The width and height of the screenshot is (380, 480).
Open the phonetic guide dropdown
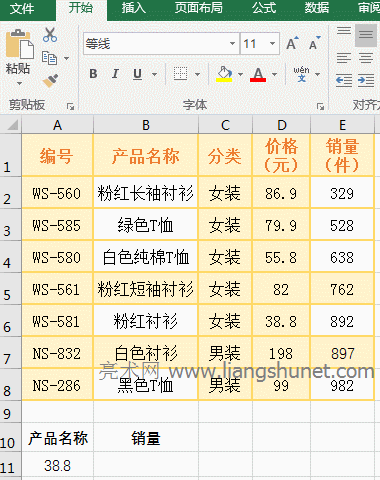coord(317,74)
